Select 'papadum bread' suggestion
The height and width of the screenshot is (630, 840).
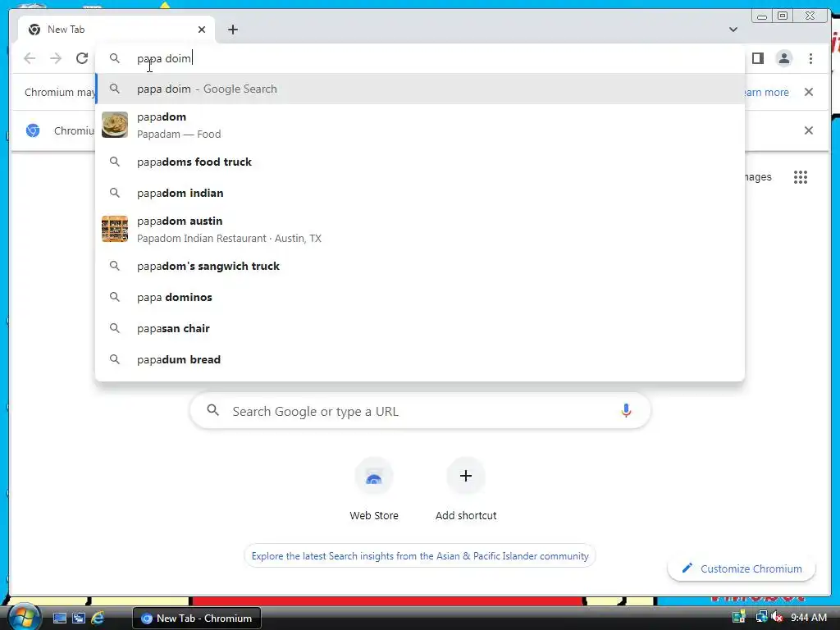point(420,359)
